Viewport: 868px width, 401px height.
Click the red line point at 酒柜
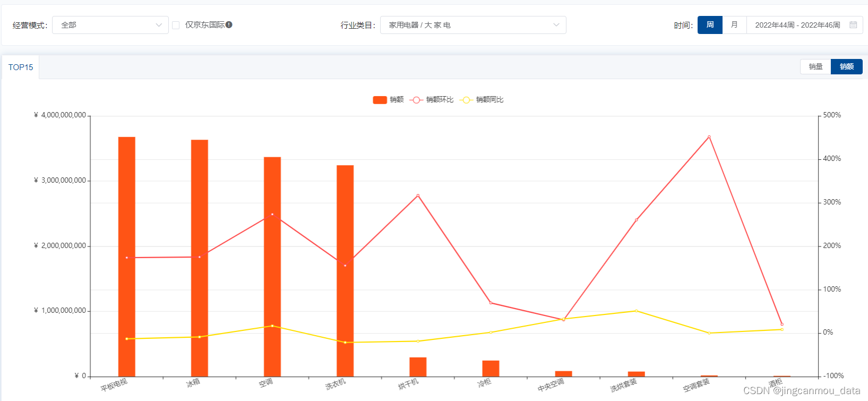pos(781,324)
